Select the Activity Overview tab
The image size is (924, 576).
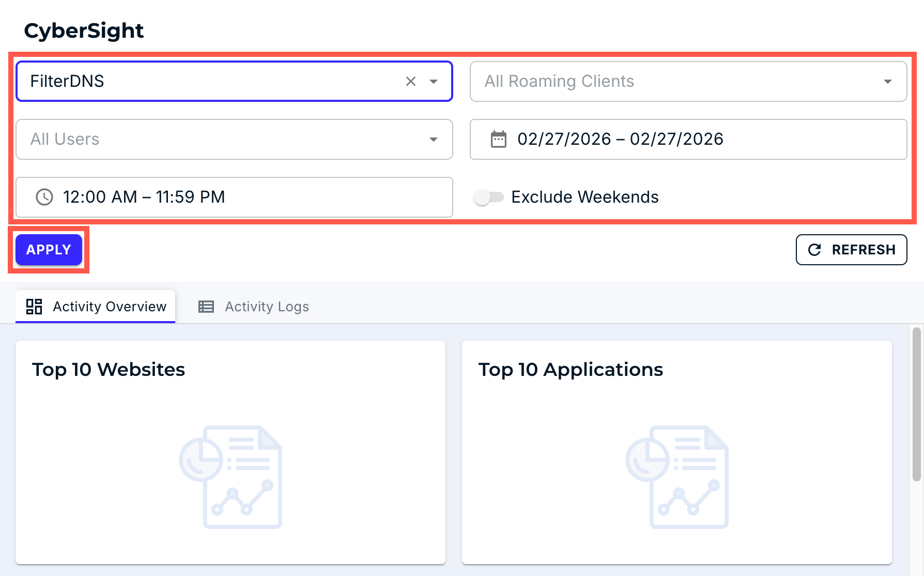[110, 307]
